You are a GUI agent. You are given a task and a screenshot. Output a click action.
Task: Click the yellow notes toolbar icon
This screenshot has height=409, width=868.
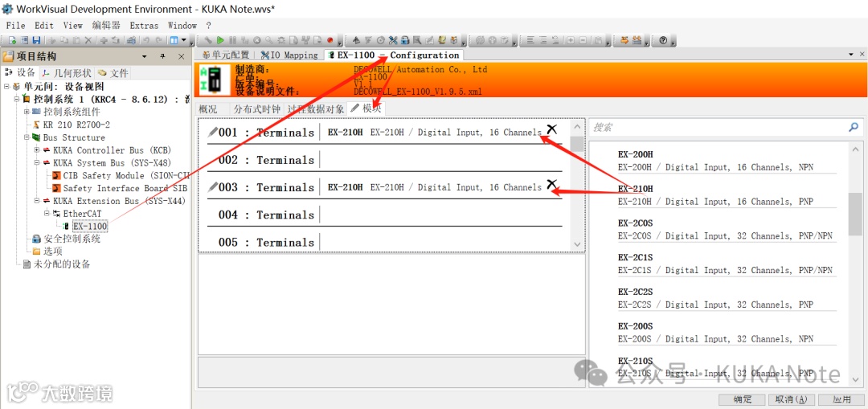tap(442, 40)
